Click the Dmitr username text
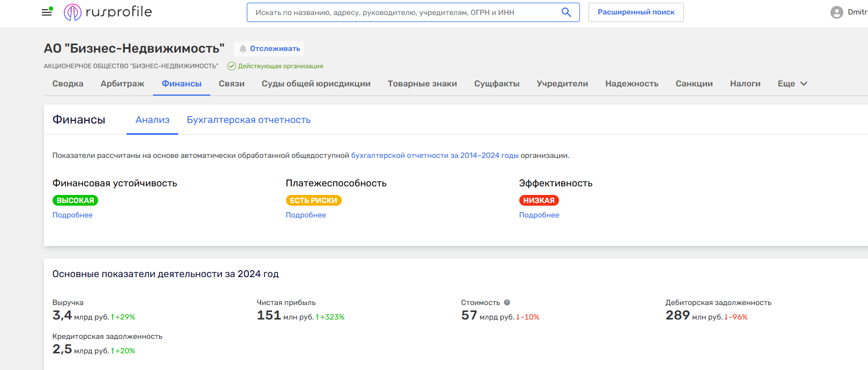 (857, 12)
